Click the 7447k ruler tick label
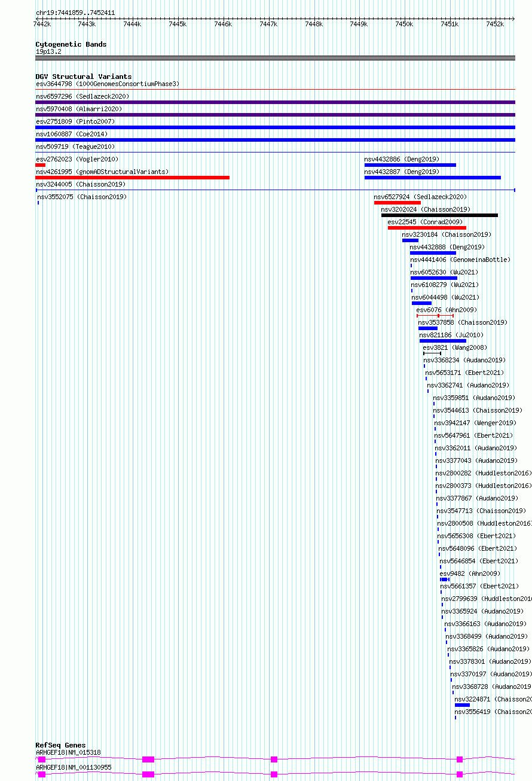This screenshot has height=781, width=532. (x=268, y=24)
